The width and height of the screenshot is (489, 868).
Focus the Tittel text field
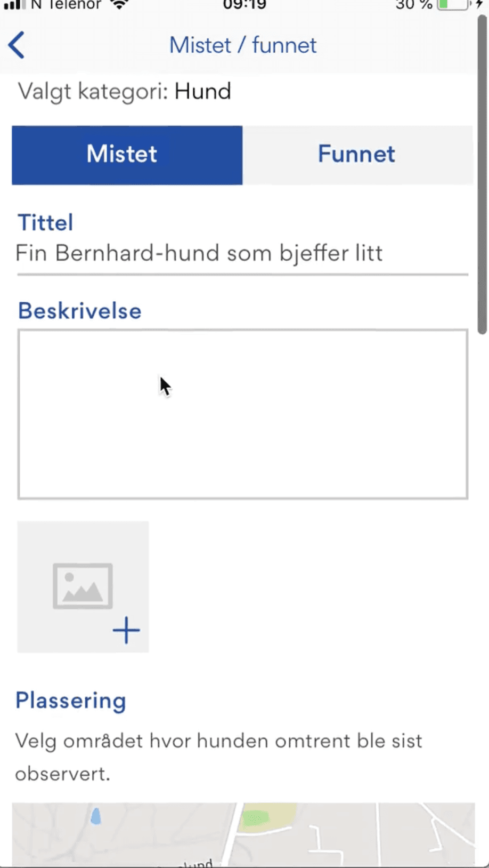tap(242, 253)
